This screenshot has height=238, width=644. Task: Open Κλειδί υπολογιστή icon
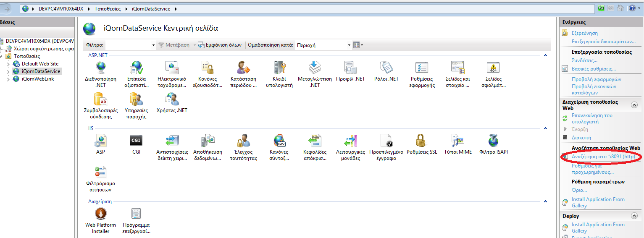coord(279,68)
